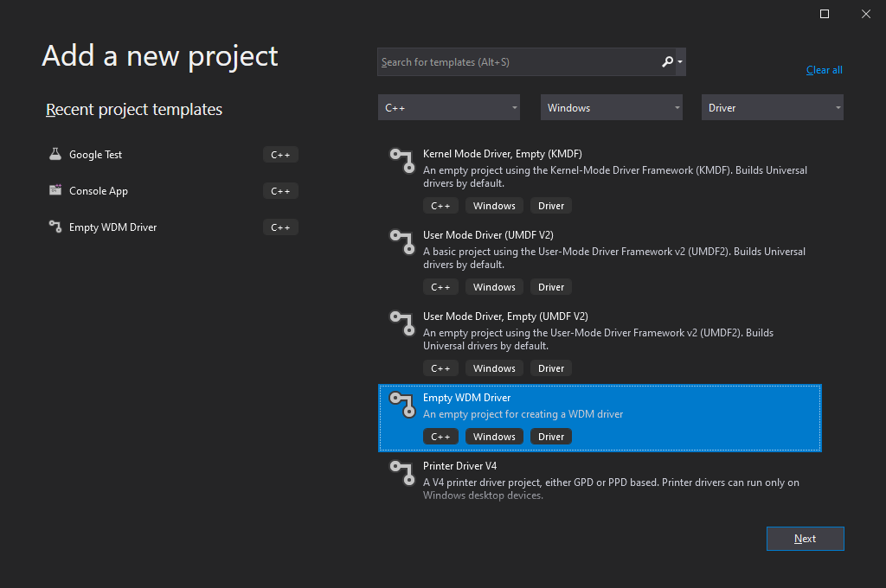Open the Windows platform filter dropdown
This screenshot has height=588, width=886.
pos(611,108)
